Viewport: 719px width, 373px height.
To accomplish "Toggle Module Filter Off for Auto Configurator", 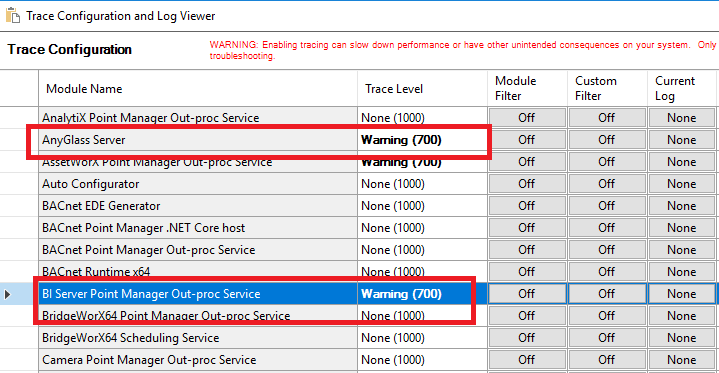I will 527,184.
